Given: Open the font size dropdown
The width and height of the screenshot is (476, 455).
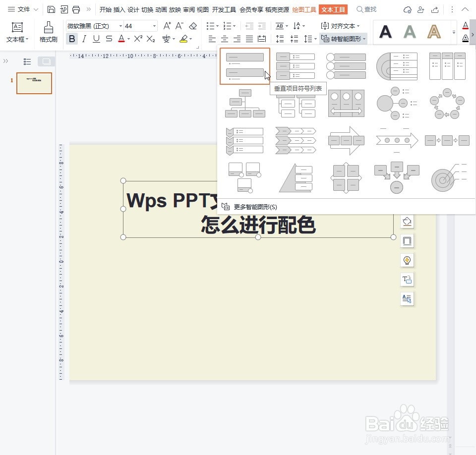Looking at the screenshot, I should click(154, 26).
